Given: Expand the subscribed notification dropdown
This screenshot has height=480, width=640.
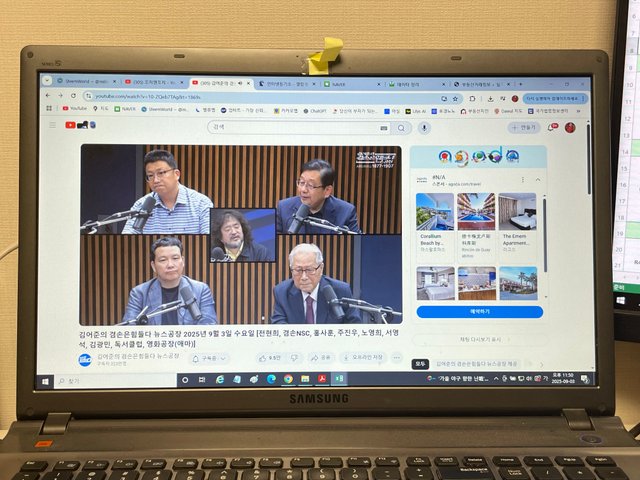Looking at the screenshot, I should click(x=209, y=358).
